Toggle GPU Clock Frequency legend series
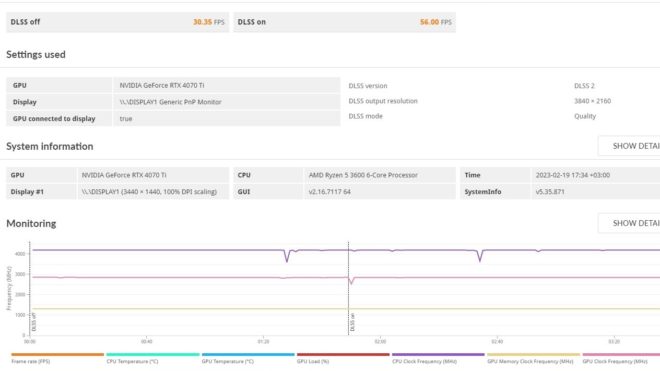 tap(621, 358)
